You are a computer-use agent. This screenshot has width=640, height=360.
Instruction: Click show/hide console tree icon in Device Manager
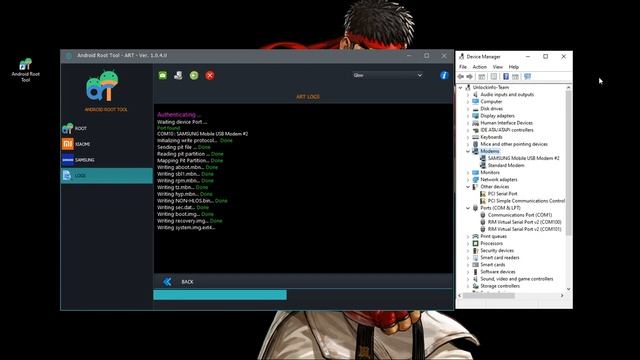coord(482,77)
